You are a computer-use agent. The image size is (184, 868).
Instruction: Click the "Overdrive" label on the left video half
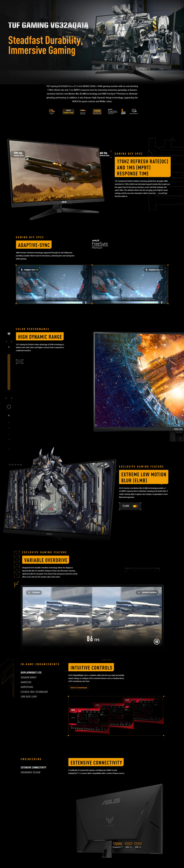point(34,592)
